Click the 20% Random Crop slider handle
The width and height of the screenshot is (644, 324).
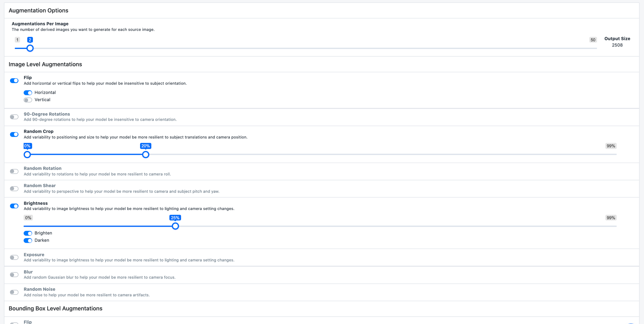click(x=146, y=155)
